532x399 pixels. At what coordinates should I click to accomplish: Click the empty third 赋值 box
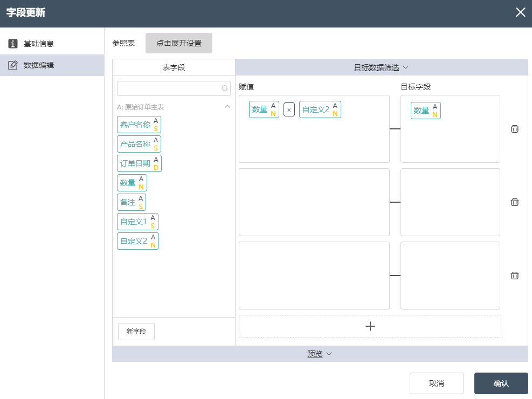coord(314,276)
